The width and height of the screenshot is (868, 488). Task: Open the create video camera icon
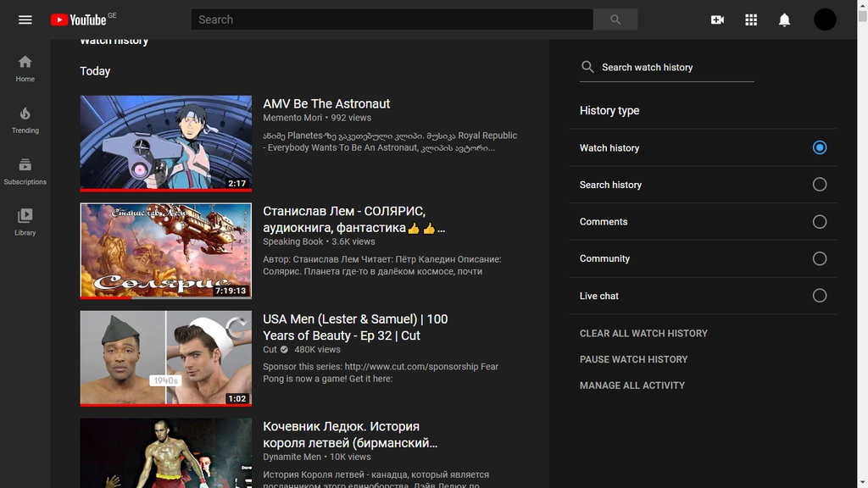coord(717,20)
